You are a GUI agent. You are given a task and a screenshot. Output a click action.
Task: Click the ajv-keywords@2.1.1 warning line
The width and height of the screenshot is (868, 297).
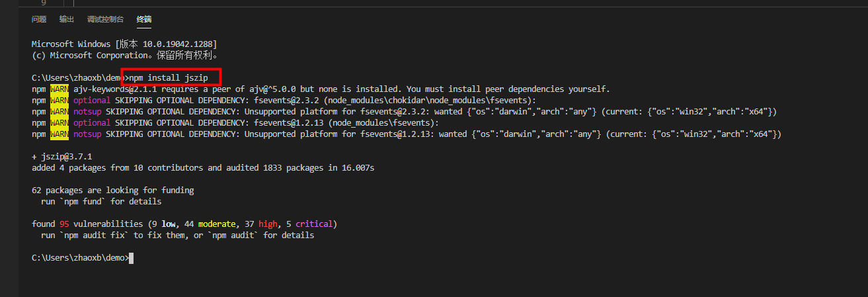point(321,89)
